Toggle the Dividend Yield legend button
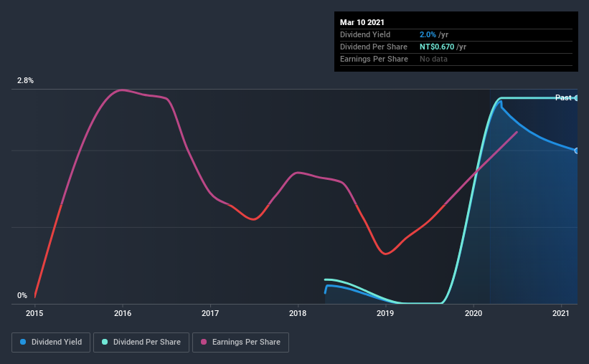This screenshot has height=364, width=589. click(51, 343)
